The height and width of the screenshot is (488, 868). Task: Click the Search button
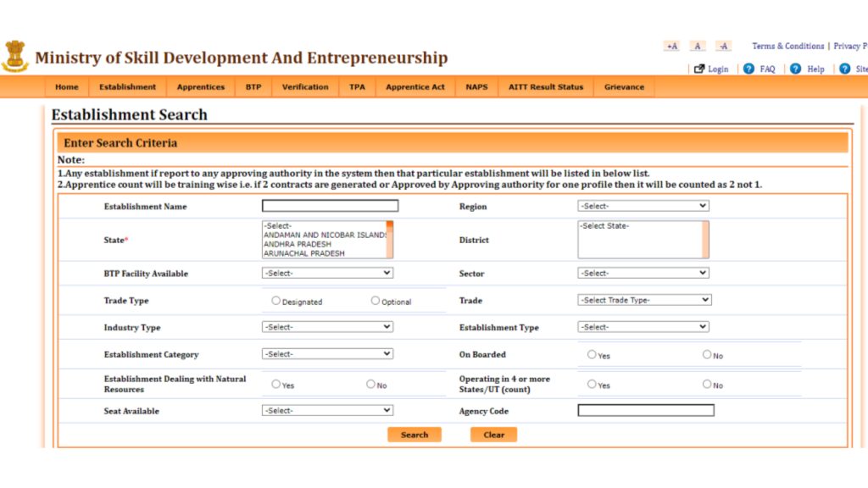[415, 435]
